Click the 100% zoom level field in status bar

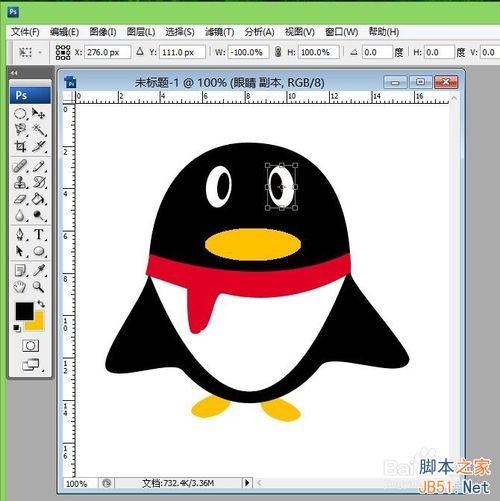(80, 483)
